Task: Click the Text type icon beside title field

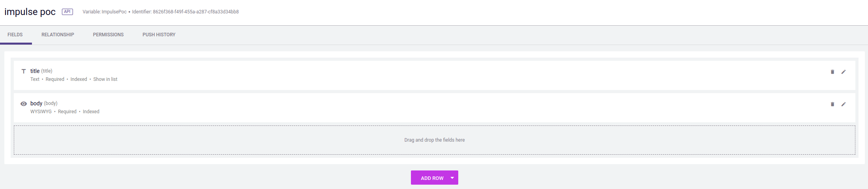Action: [24, 71]
